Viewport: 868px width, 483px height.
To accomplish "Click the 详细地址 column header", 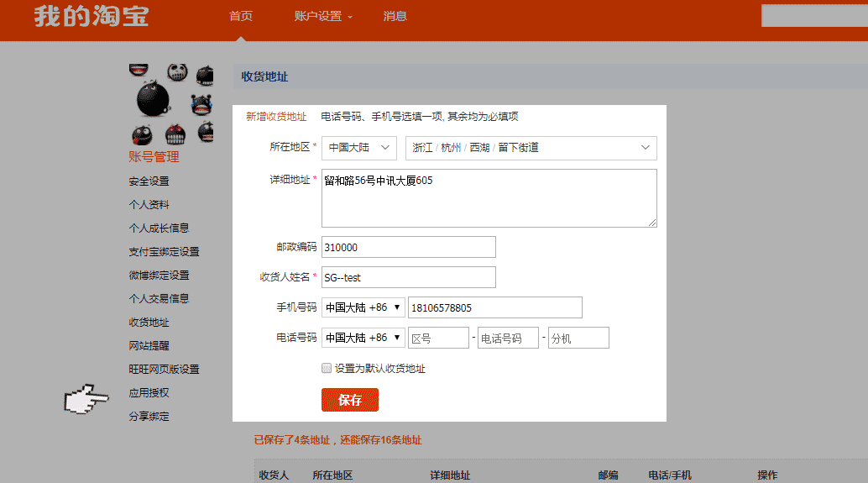I will (450, 475).
